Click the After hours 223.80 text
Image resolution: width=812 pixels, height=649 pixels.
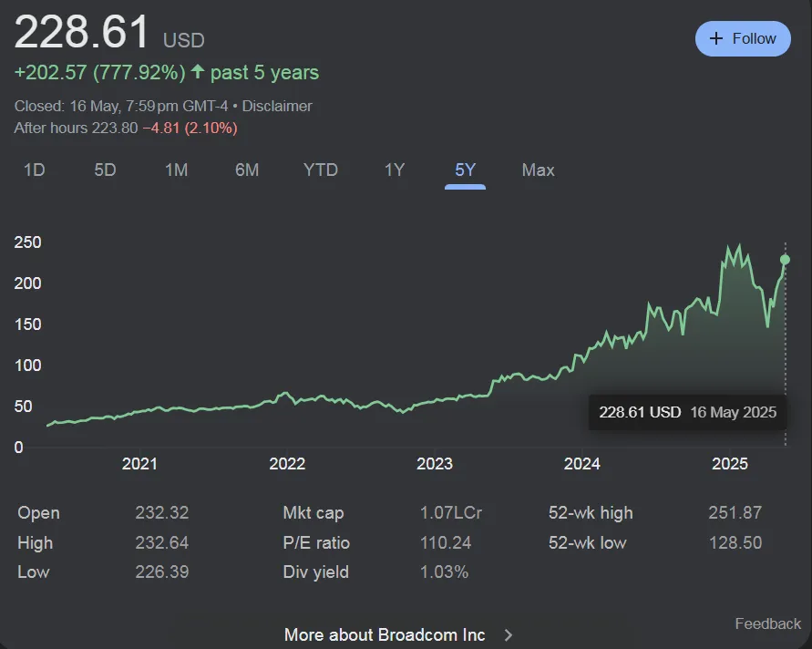click(x=76, y=128)
